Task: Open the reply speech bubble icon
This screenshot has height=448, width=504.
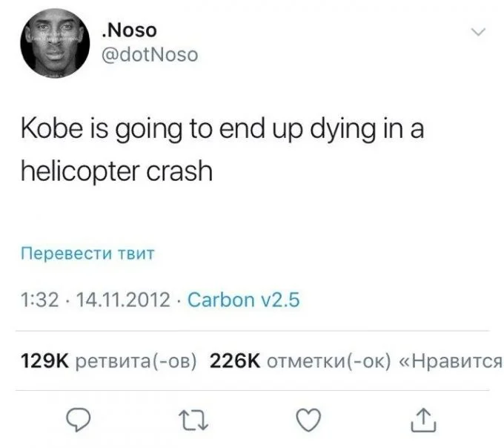Action: click(x=78, y=419)
